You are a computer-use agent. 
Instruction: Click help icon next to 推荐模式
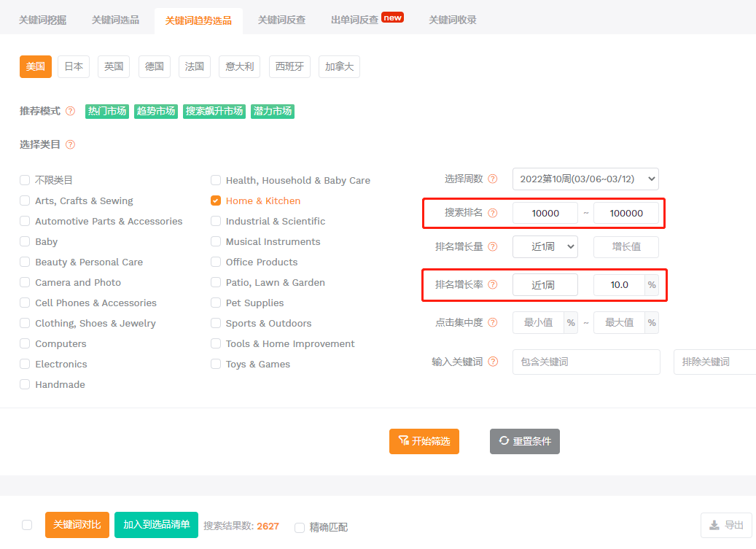(x=71, y=112)
